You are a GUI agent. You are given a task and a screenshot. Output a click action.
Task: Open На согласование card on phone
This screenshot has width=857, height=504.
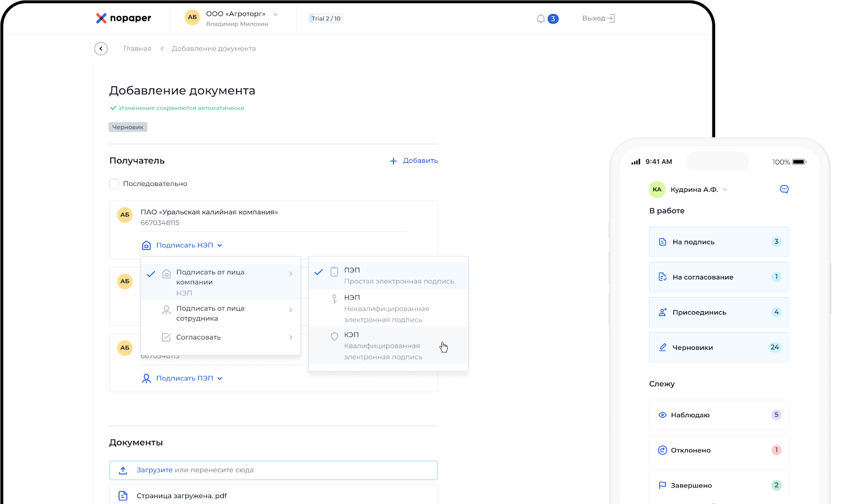click(x=719, y=277)
